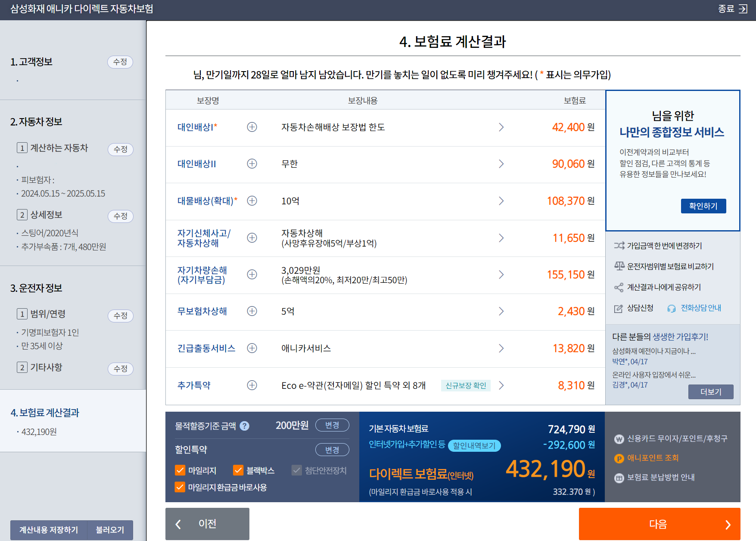Click 확인하기 in 종합정보 서비스 box
Screen dimensions: 756x541
[x=703, y=206]
